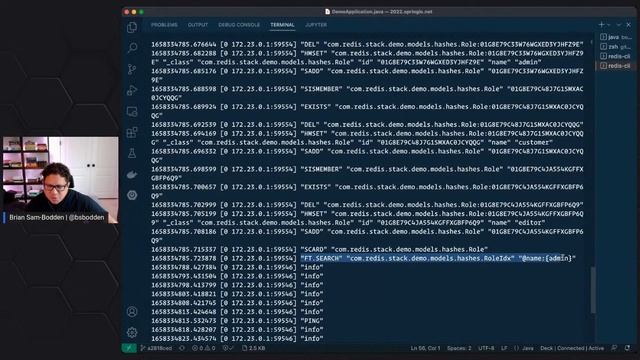
Task: Open the Docker whale view
Action: pyautogui.click(x=132, y=175)
